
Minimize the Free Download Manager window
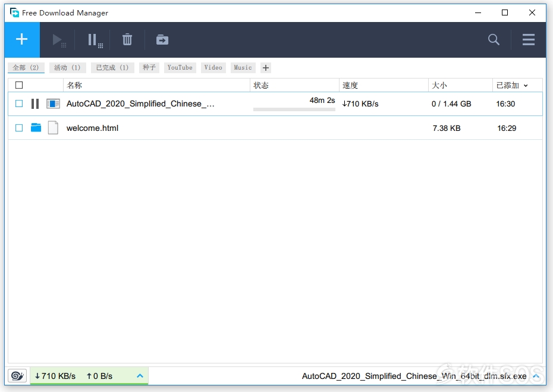click(x=478, y=12)
